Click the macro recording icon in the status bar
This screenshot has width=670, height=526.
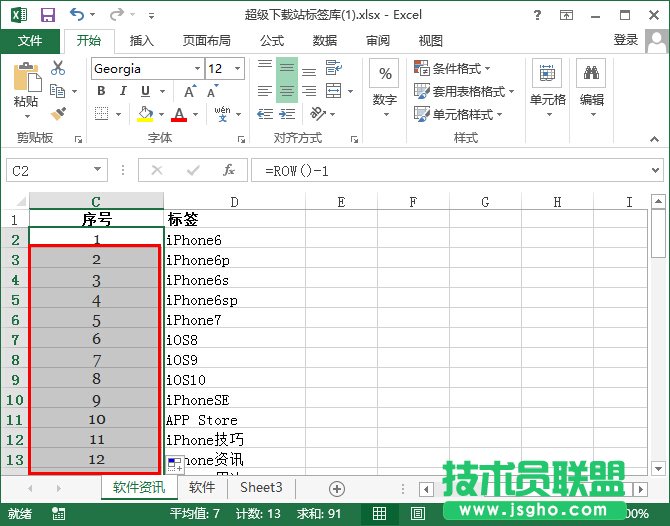[x=59, y=514]
